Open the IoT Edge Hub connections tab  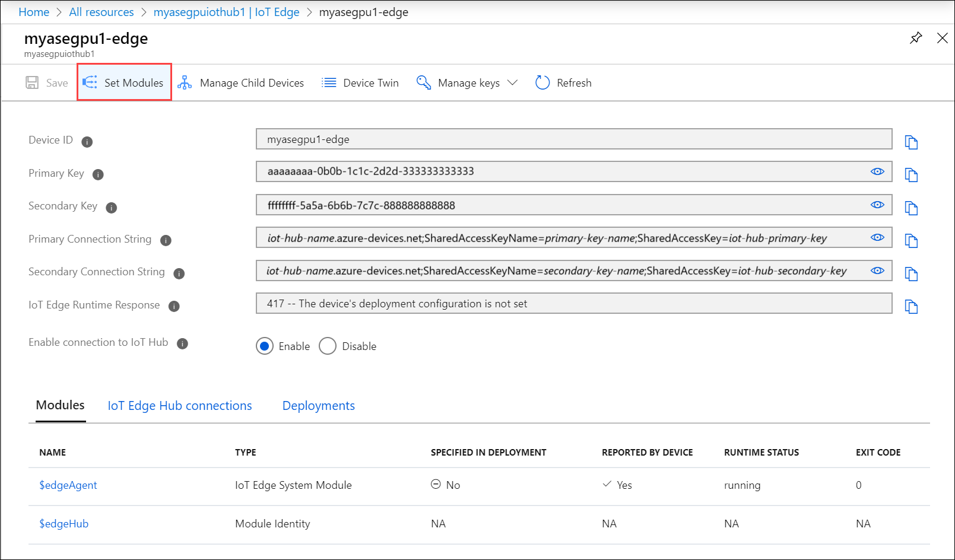179,405
